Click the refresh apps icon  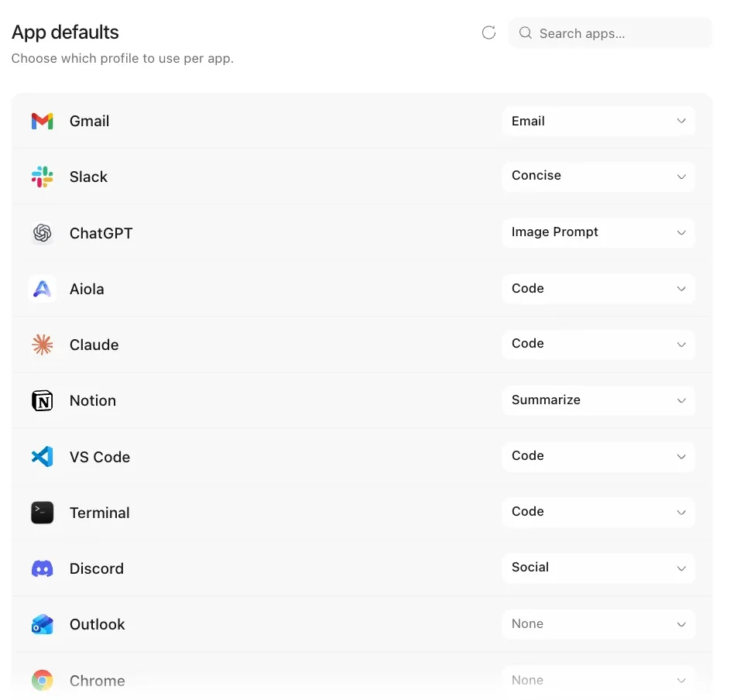pyautogui.click(x=488, y=33)
